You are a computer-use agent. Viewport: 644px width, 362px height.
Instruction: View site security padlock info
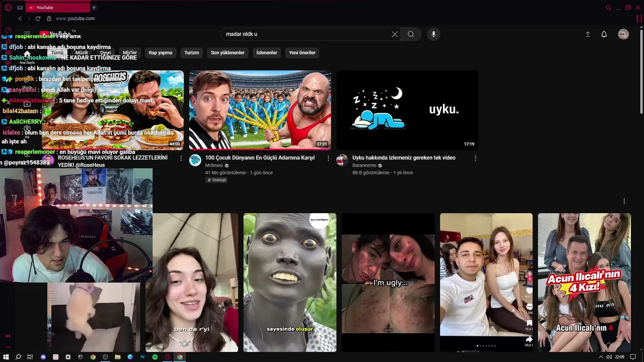[49, 19]
